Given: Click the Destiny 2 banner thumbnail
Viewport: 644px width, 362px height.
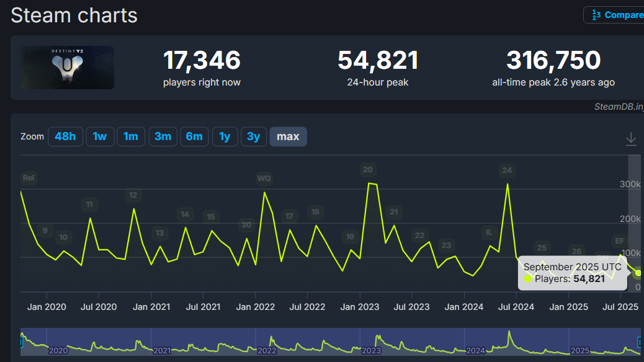Looking at the screenshot, I should (x=67, y=67).
